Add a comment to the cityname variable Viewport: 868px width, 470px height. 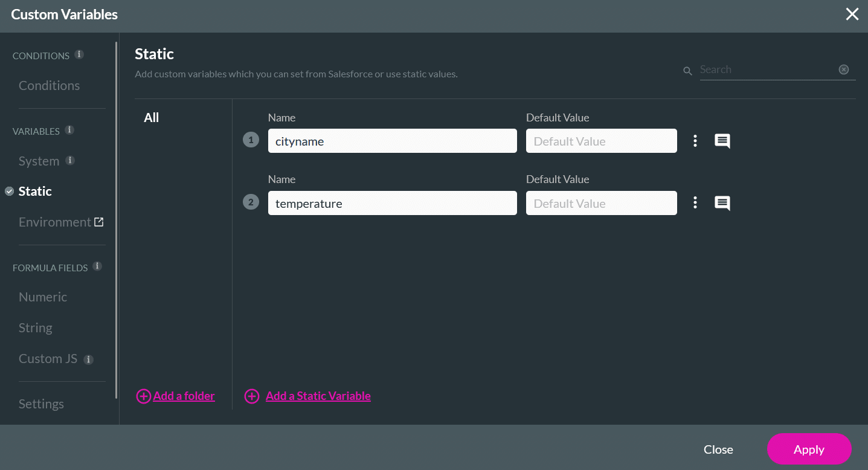point(722,141)
